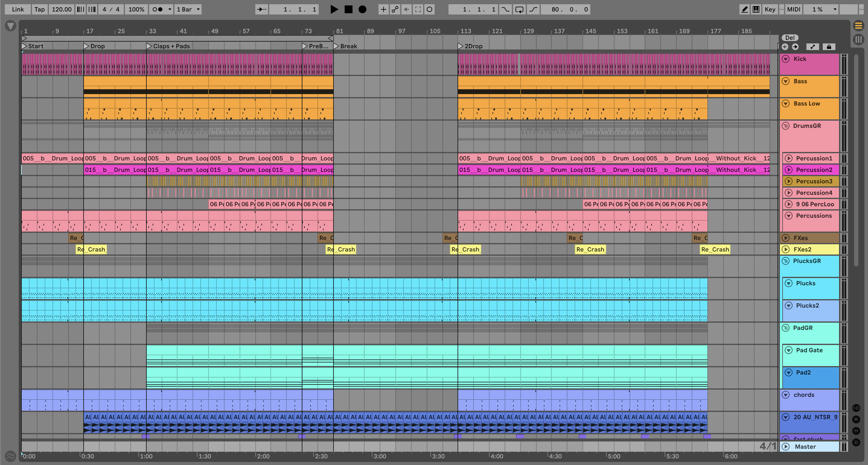Click the Del locator button
The image size is (868, 465).
[x=790, y=38]
